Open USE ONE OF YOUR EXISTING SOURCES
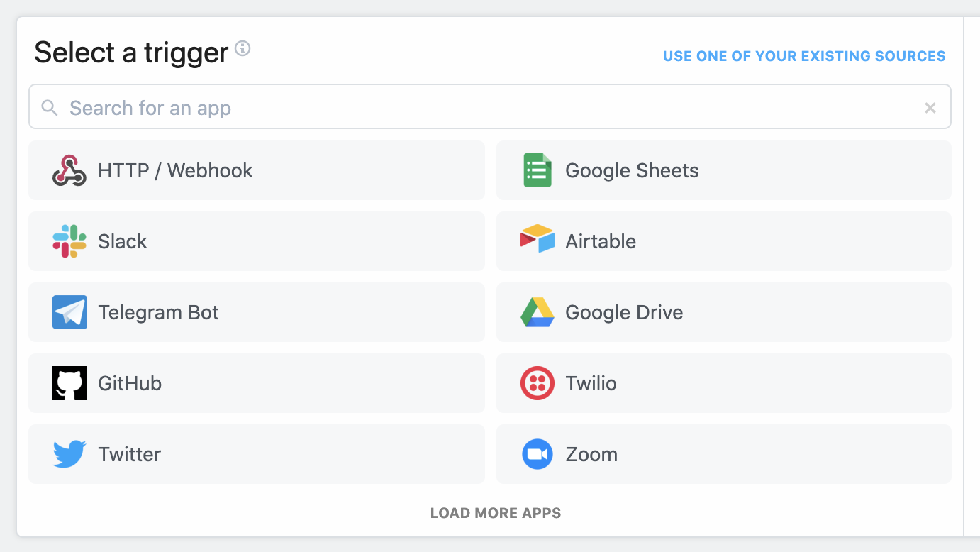Image resolution: width=980 pixels, height=552 pixels. coord(805,55)
